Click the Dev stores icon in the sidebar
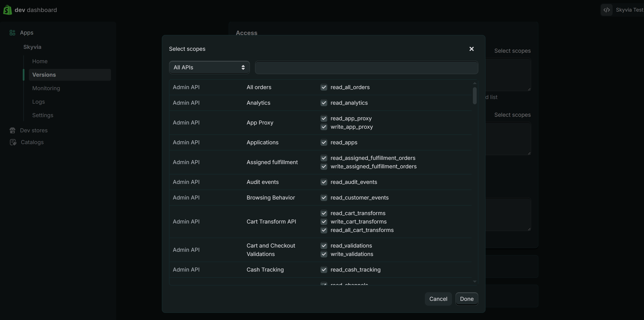The image size is (644, 320). [x=13, y=130]
